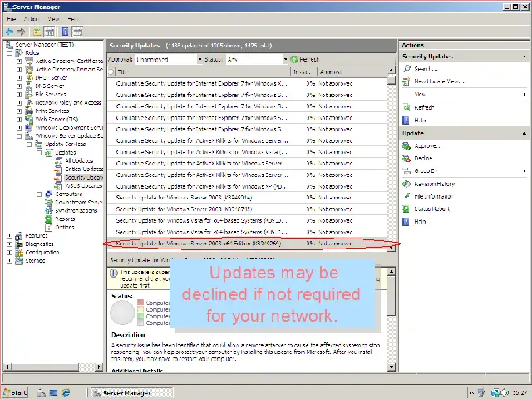Select Options under Update Services

[65, 227]
